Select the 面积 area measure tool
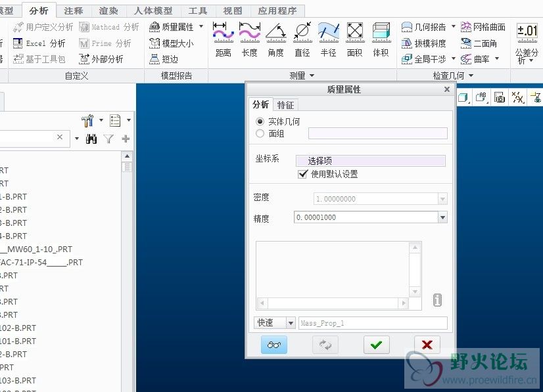543x392 pixels. click(x=354, y=39)
